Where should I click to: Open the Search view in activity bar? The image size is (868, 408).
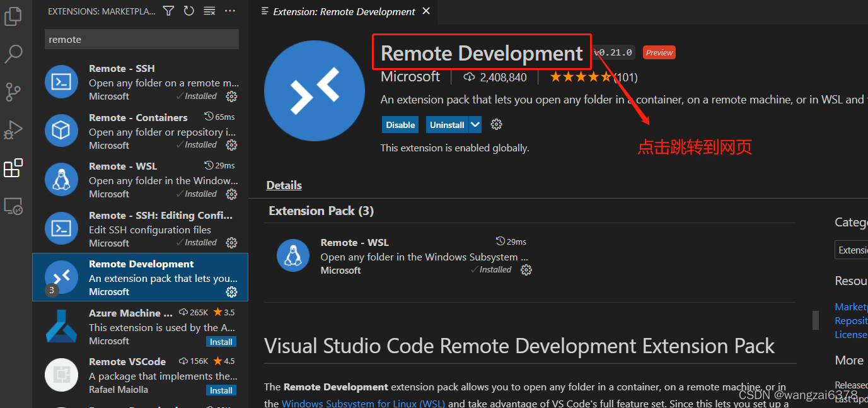pos(13,54)
